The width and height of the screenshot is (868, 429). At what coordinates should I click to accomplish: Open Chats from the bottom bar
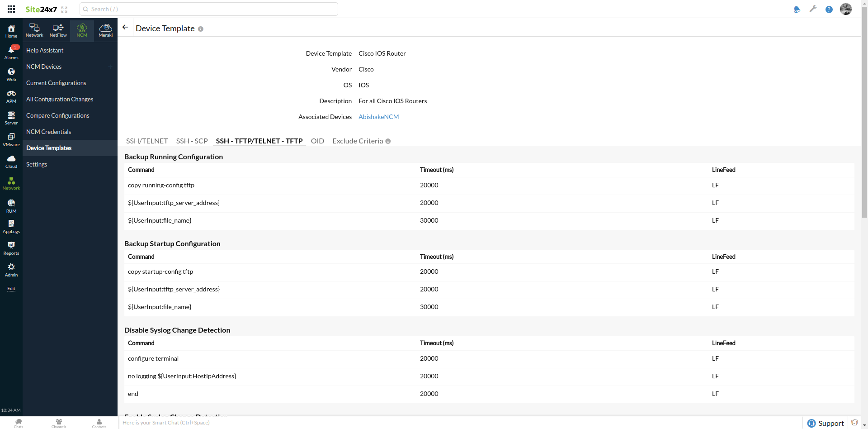18,423
